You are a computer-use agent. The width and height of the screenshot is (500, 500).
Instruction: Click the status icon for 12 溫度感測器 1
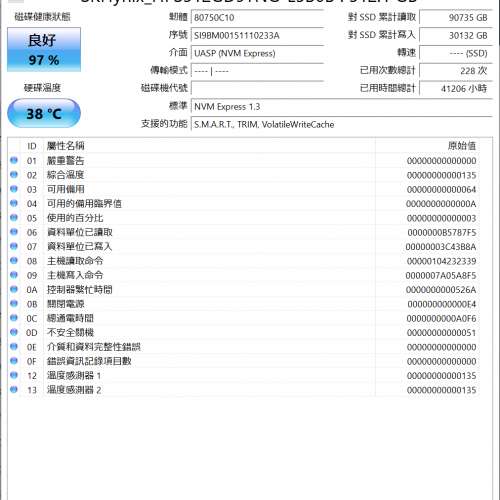[x=14, y=375]
